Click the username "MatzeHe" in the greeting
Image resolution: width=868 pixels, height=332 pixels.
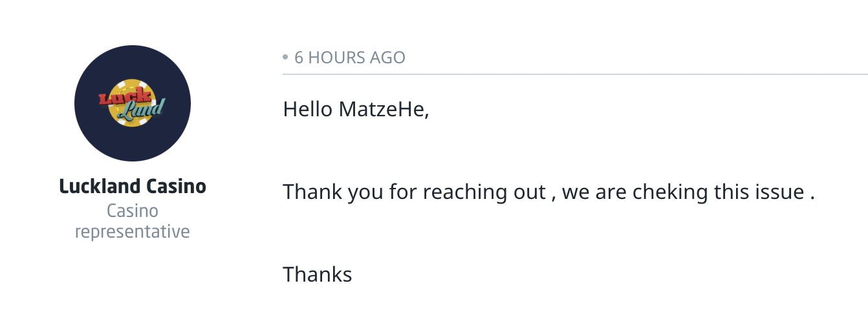point(384,110)
